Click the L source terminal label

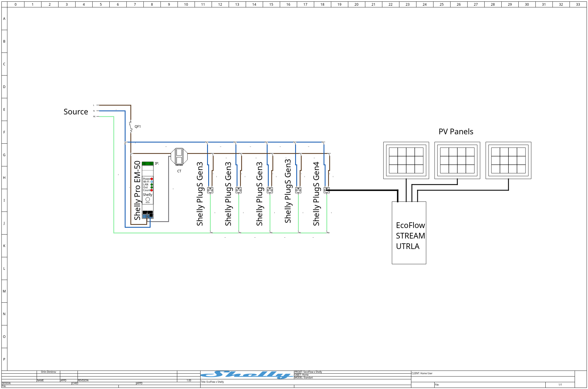94,105
